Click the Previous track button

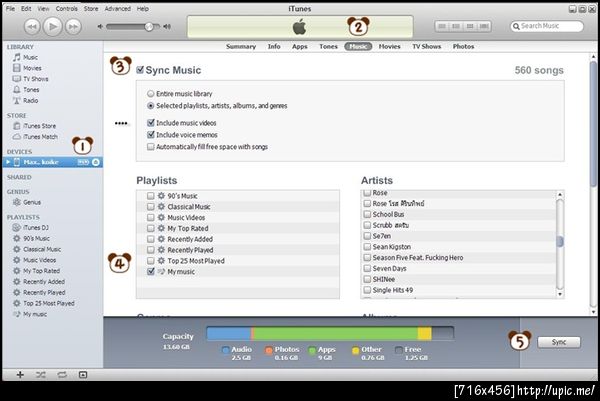click(x=32, y=26)
